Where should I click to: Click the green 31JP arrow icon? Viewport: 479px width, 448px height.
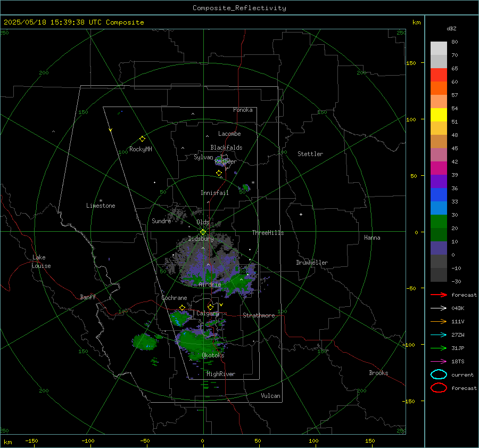pos(439,348)
